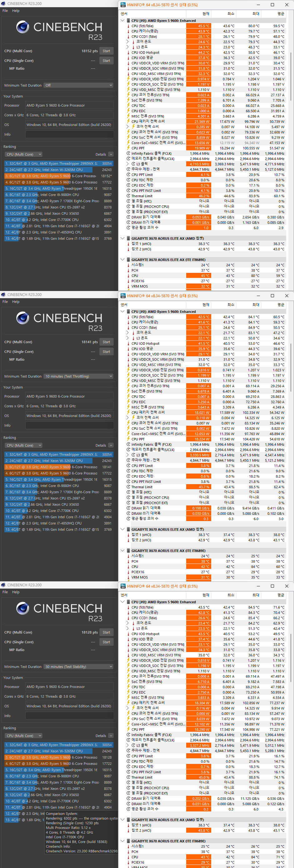Image resolution: width=294 pixels, height=868 pixels.
Task: Click lightning icon on CPU PPT 19.909 W row
Action: (x=128, y=148)
